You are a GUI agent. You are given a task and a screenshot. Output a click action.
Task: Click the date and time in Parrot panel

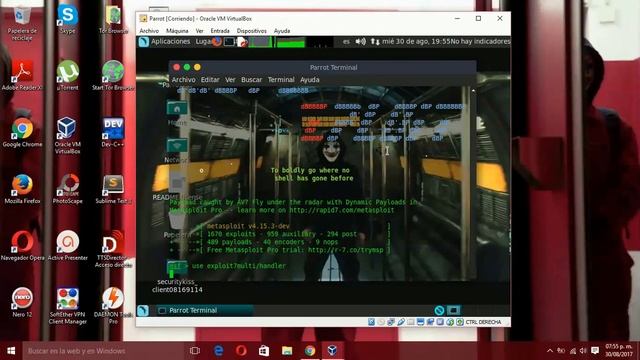pos(416,42)
